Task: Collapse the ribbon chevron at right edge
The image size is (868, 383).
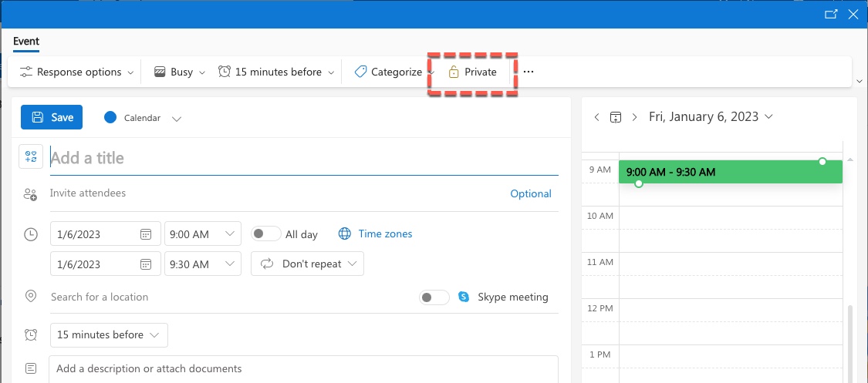Action: click(860, 81)
